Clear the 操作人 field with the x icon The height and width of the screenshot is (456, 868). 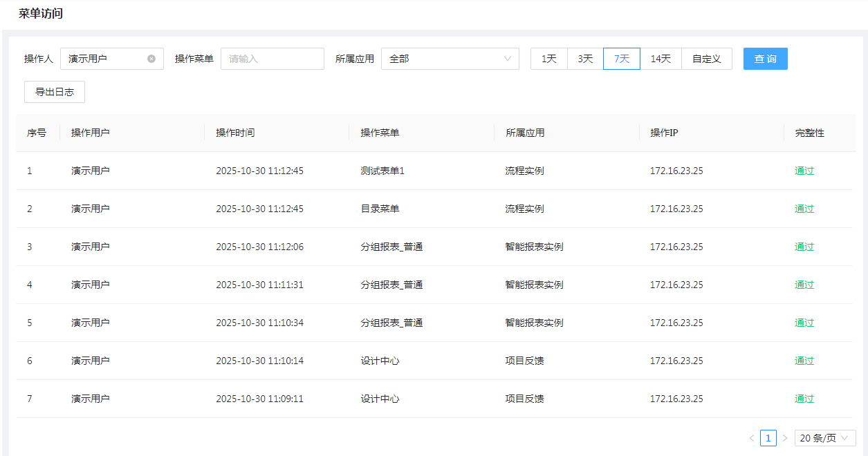tap(151, 59)
